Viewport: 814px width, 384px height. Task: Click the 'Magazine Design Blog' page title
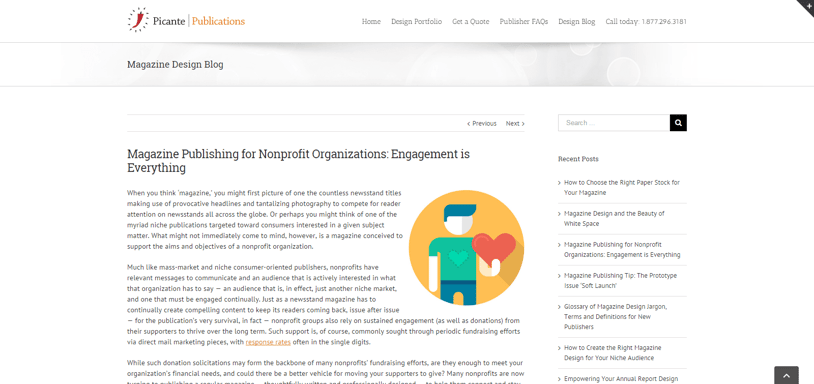(x=175, y=65)
